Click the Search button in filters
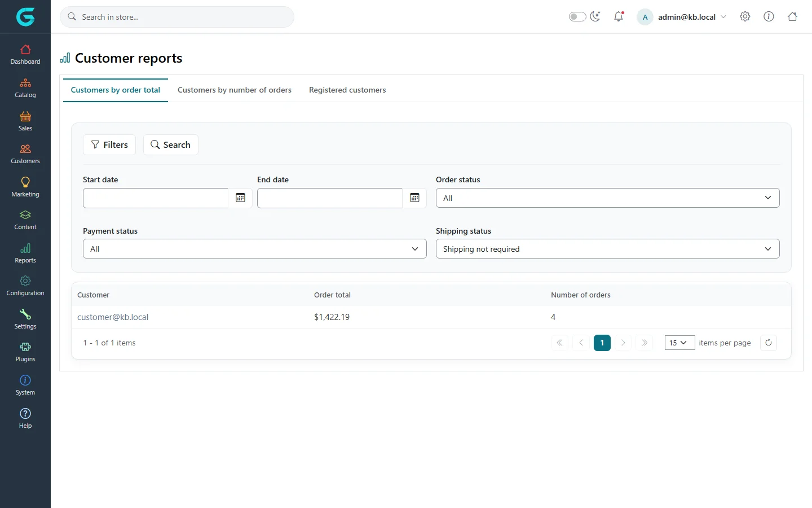812x508 pixels. pos(170,145)
